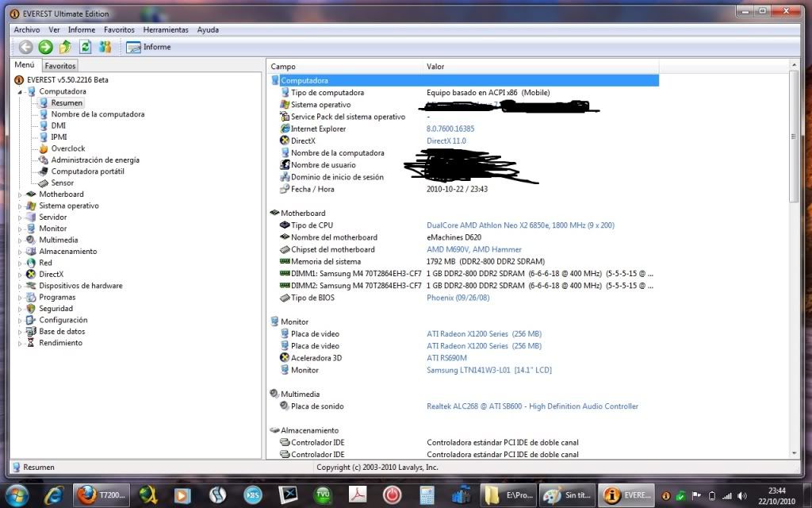The image size is (812, 508).
Task: Open the Firefox T7200 taskbar item
Action: coord(101,495)
